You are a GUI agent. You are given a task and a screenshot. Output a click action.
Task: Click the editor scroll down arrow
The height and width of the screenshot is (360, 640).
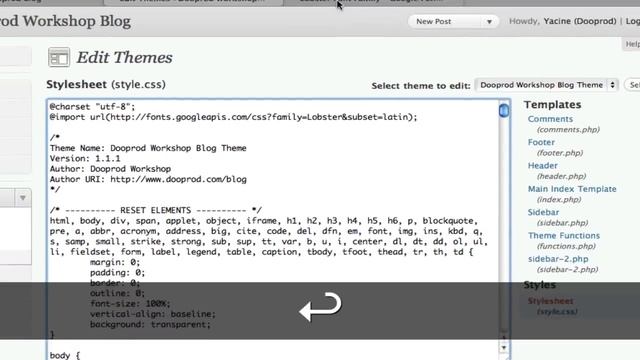click(x=504, y=348)
